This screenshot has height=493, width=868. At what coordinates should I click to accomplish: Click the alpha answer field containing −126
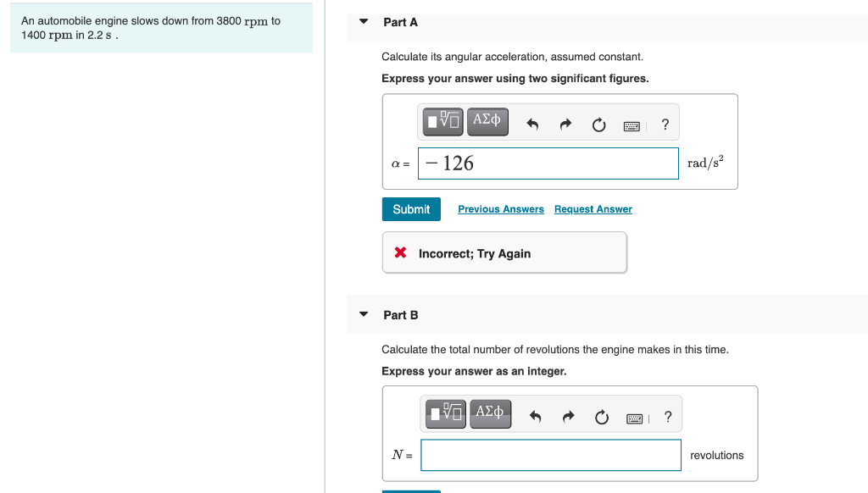[x=548, y=163]
